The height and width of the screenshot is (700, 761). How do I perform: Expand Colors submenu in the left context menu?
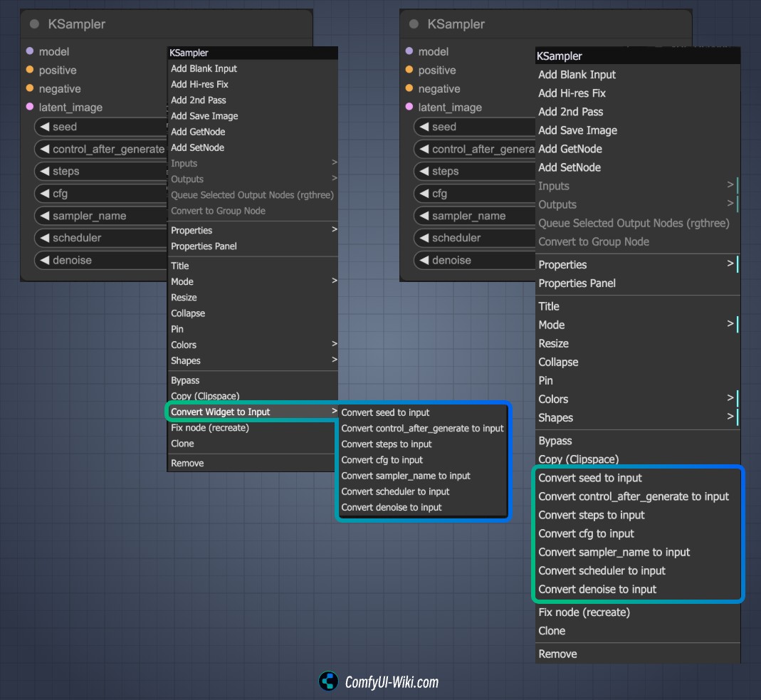point(253,345)
